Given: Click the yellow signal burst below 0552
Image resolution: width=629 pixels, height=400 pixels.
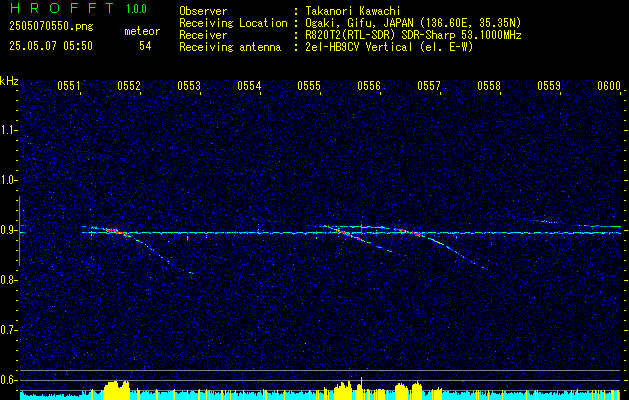Looking at the screenshot, I should click(117, 390).
